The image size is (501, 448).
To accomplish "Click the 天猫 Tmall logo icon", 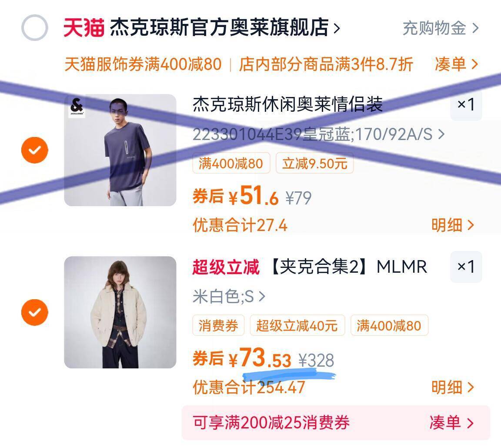I will pyautogui.click(x=83, y=28).
